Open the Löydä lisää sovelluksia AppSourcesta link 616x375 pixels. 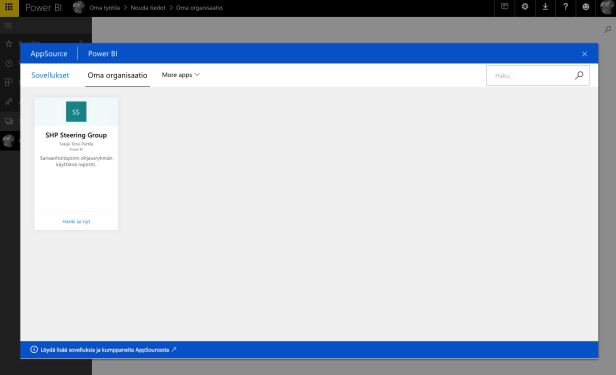click(x=108, y=349)
